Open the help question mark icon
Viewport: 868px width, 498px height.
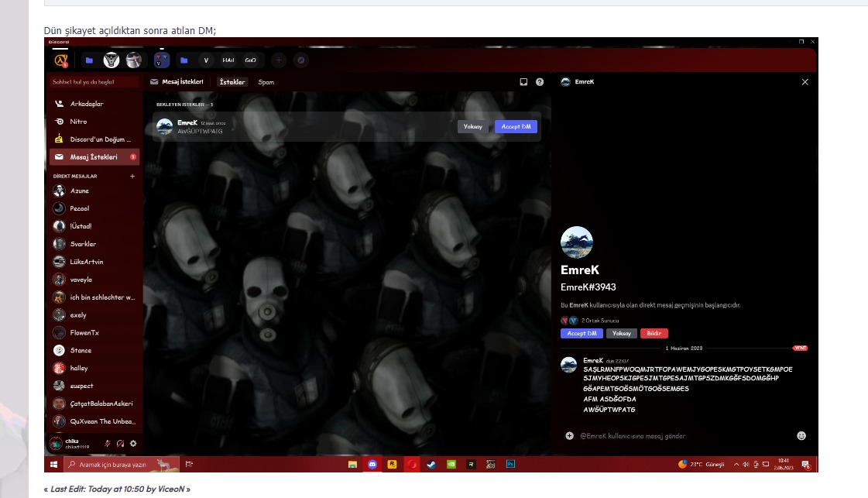[540, 82]
